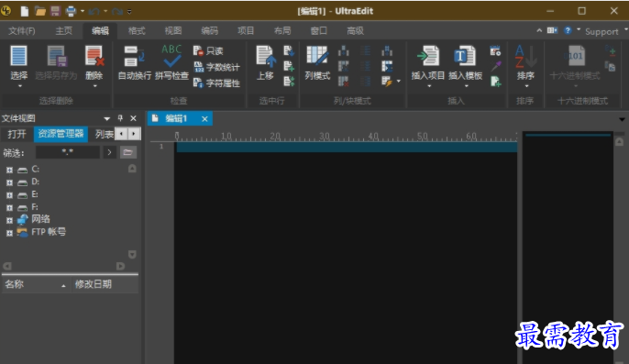Switch to the 高级 ribbon tab
This screenshot has height=364, width=629.
pyautogui.click(x=355, y=31)
